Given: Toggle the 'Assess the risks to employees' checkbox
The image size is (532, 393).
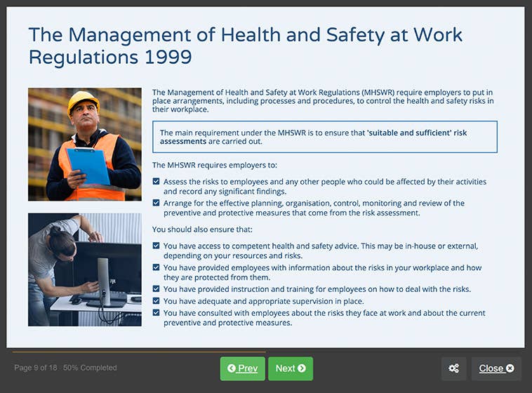Looking at the screenshot, I should [157, 182].
